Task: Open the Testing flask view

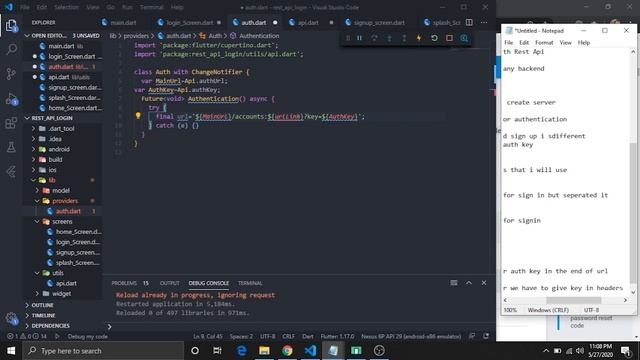Action: tap(11, 147)
